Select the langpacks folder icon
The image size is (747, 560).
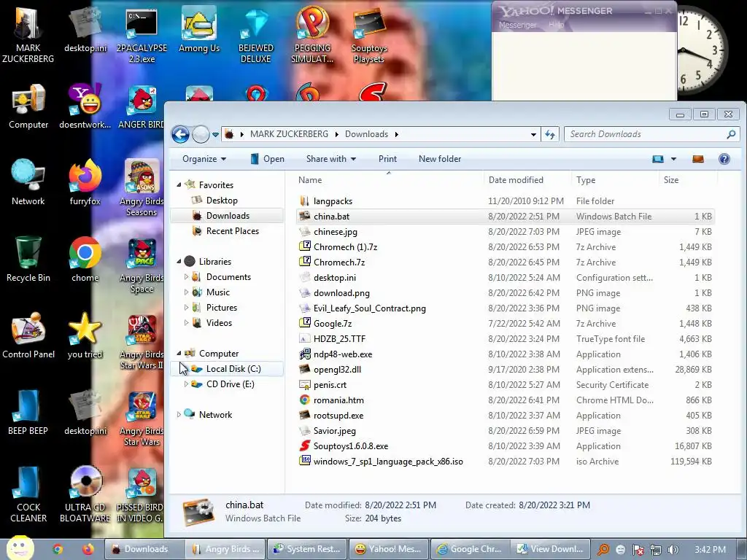pos(304,201)
